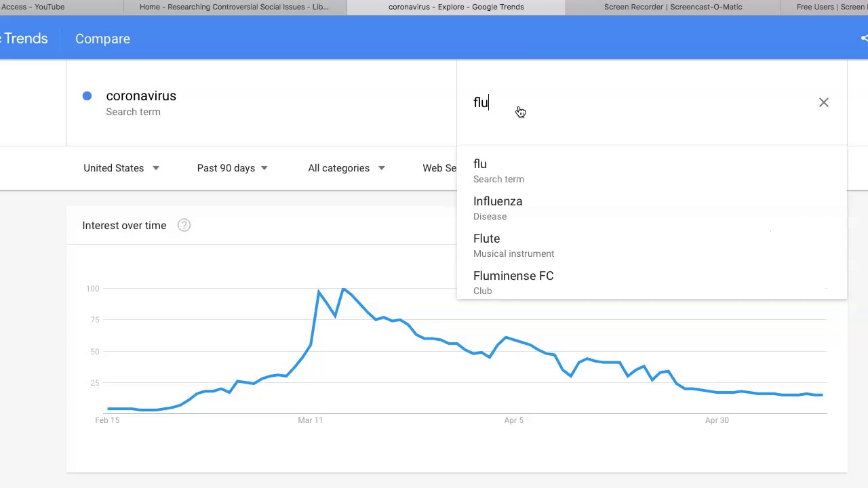Click the Interest over time heading
This screenshot has width=868, height=488.
point(124,226)
